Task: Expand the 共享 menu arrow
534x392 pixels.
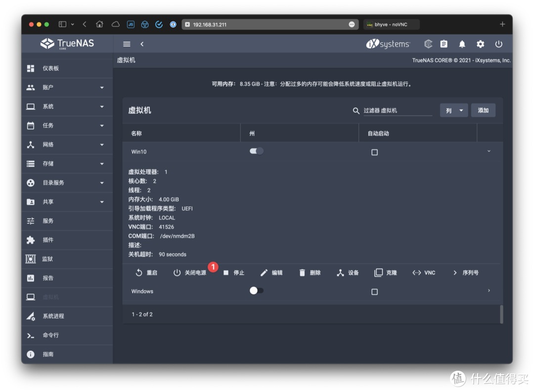Action: tap(102, 202)
